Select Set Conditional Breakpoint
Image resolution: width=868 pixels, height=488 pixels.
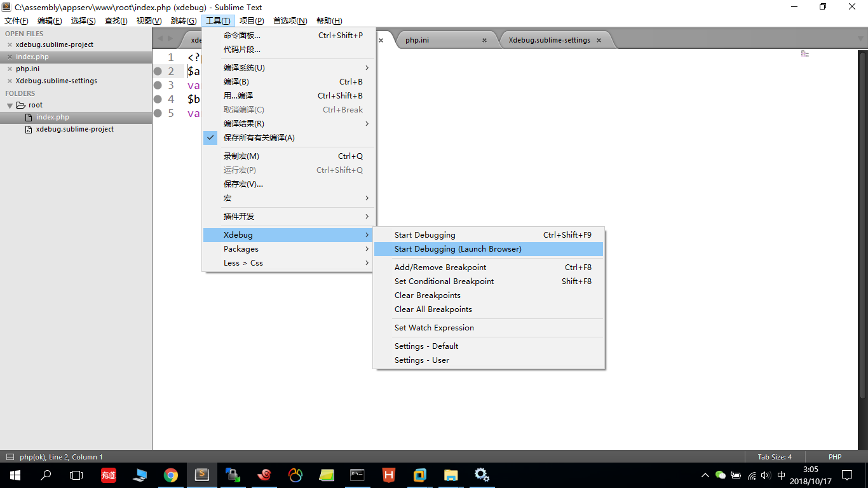point(489,281)
